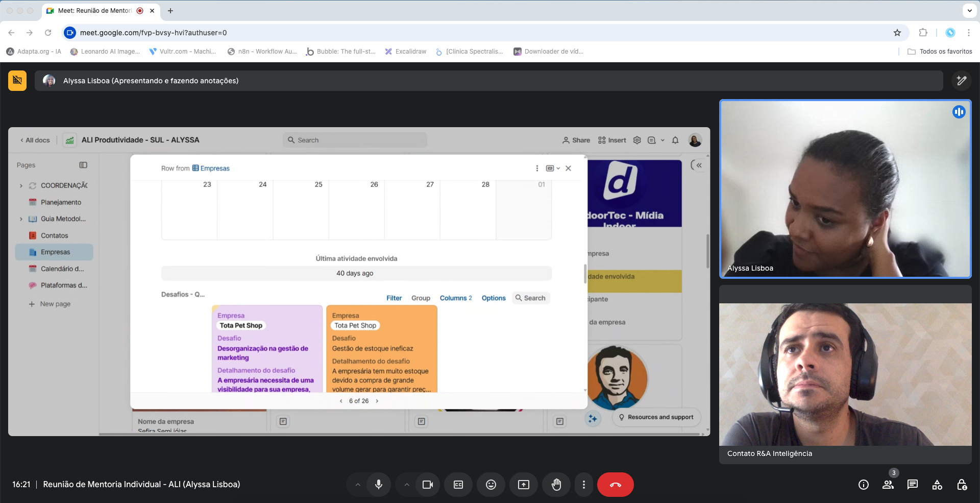
Task: Open row popup three-dot options
Action: (537, 168)
